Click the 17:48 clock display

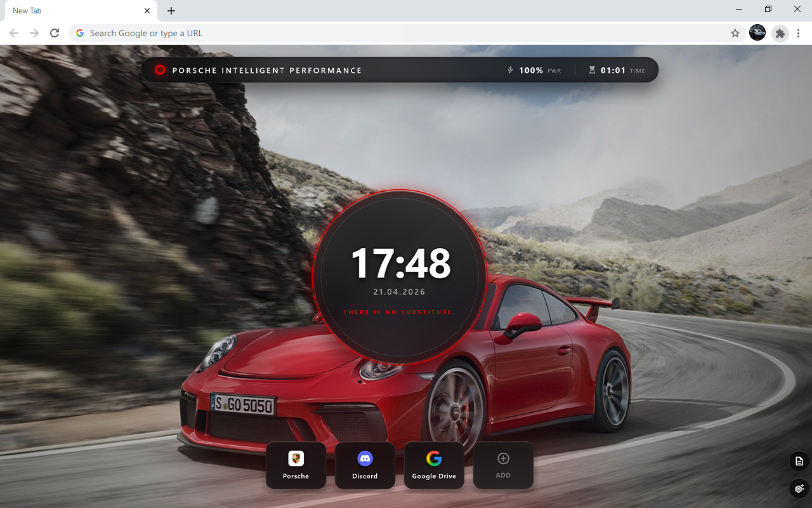pos(400,264)
